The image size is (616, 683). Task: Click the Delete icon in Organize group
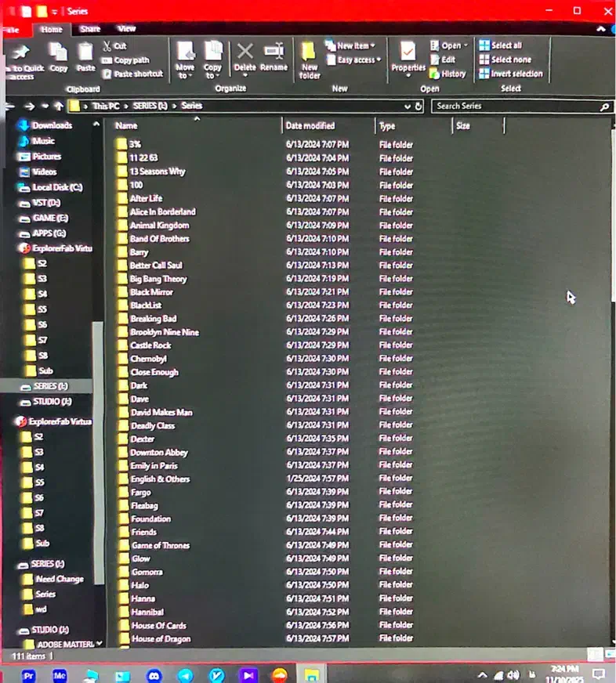click(245, 56)
